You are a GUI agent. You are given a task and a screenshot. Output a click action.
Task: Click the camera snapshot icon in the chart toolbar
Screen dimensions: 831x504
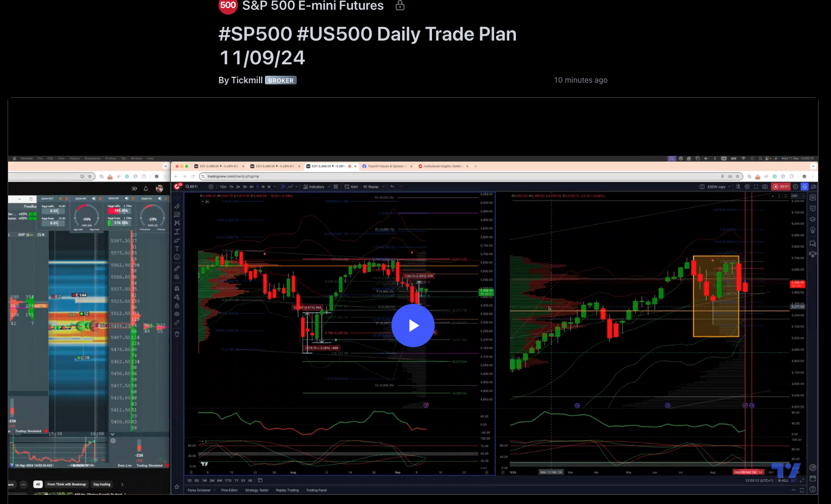point(764,187)
